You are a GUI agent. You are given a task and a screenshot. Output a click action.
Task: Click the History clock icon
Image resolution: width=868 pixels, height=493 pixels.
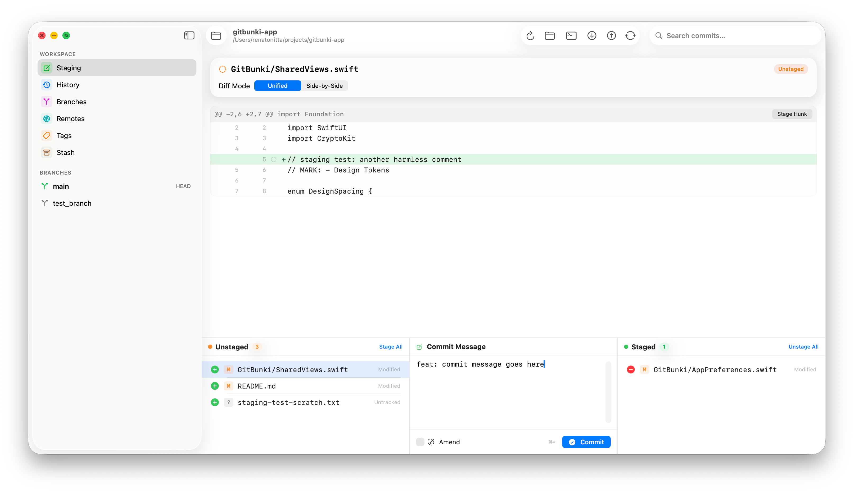point(47,85)
